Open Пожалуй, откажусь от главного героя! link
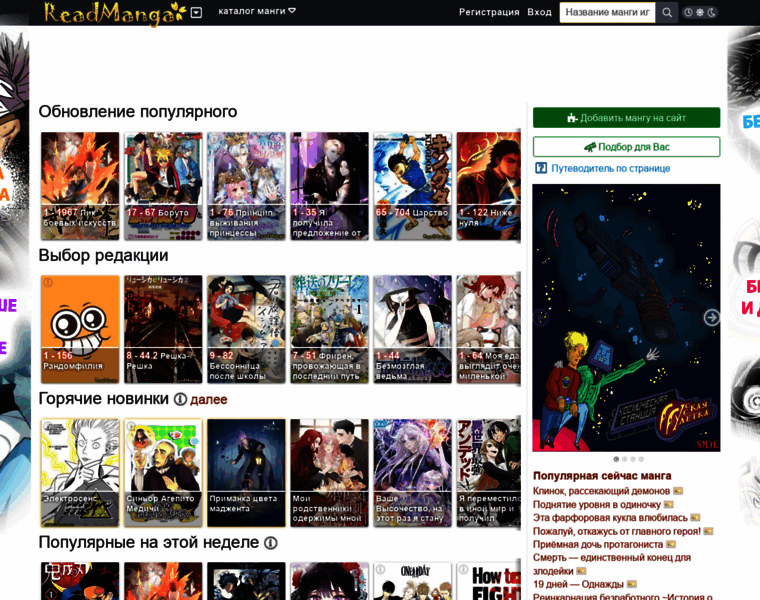Viewport: 760px width, 600px height. pos(617,531)
